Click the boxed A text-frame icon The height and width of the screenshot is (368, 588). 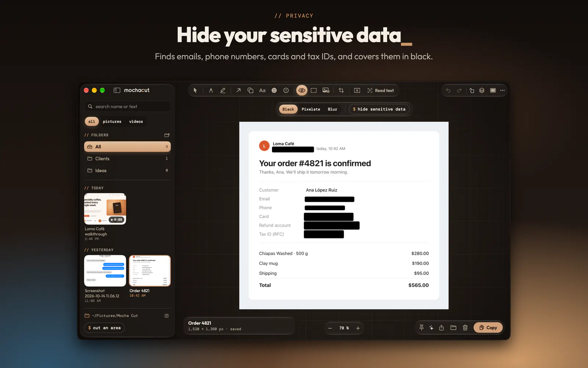pos(357,91)
